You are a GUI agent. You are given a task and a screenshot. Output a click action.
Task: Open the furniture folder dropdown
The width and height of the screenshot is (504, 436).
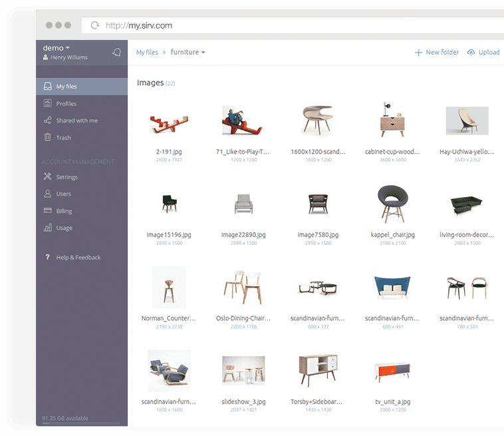coord(188,52)
